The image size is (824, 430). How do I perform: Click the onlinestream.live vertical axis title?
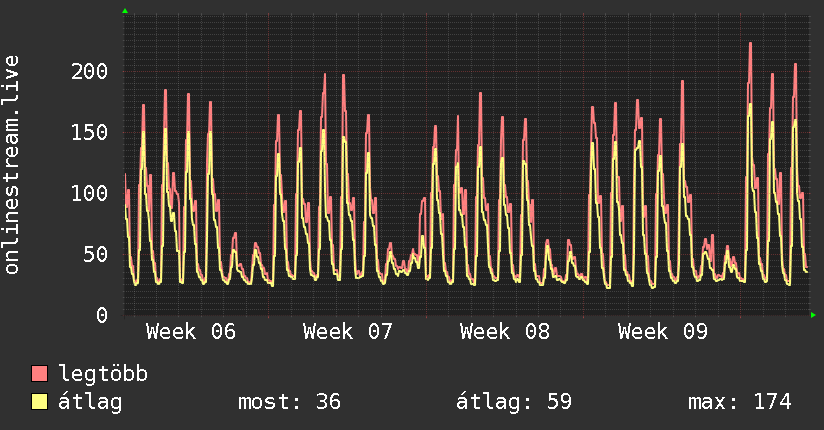[12, 165]
